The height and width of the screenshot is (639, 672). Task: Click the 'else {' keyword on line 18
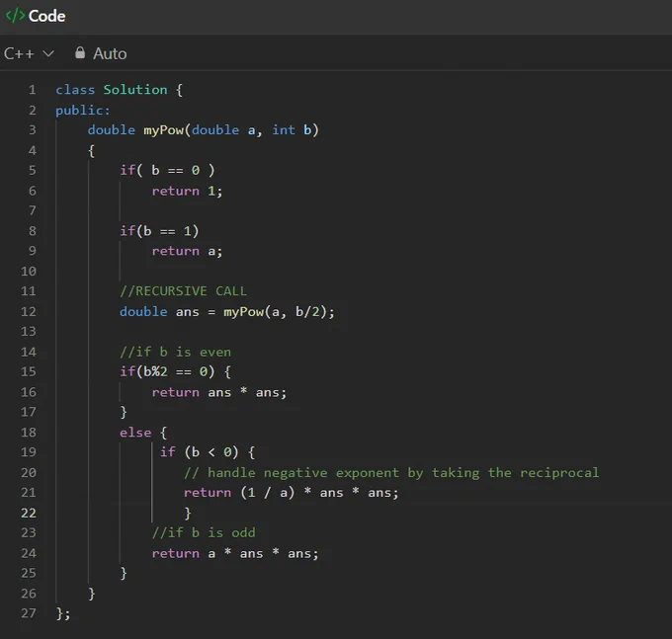pyautogui.click(x=143, y=433)
